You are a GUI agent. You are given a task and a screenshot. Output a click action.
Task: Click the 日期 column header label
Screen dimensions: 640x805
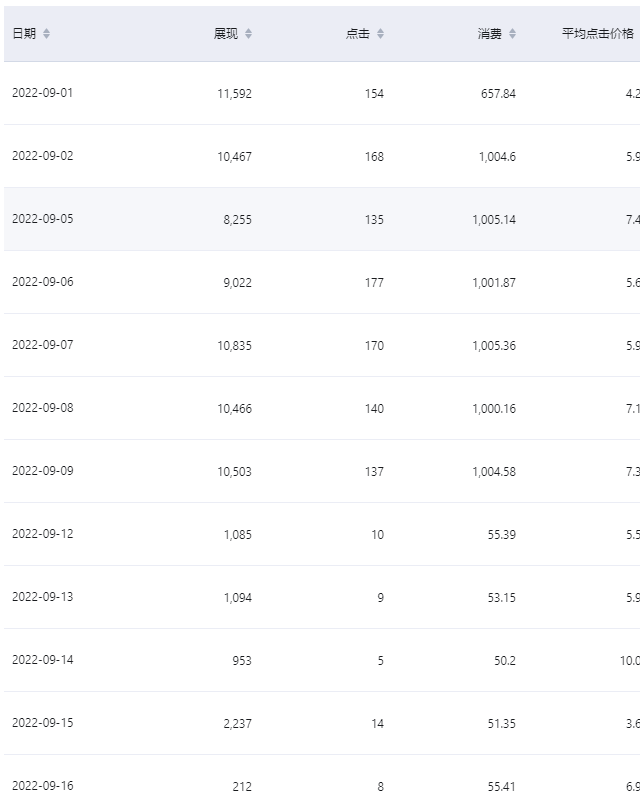pyautogui.click(x=24, y=34)
